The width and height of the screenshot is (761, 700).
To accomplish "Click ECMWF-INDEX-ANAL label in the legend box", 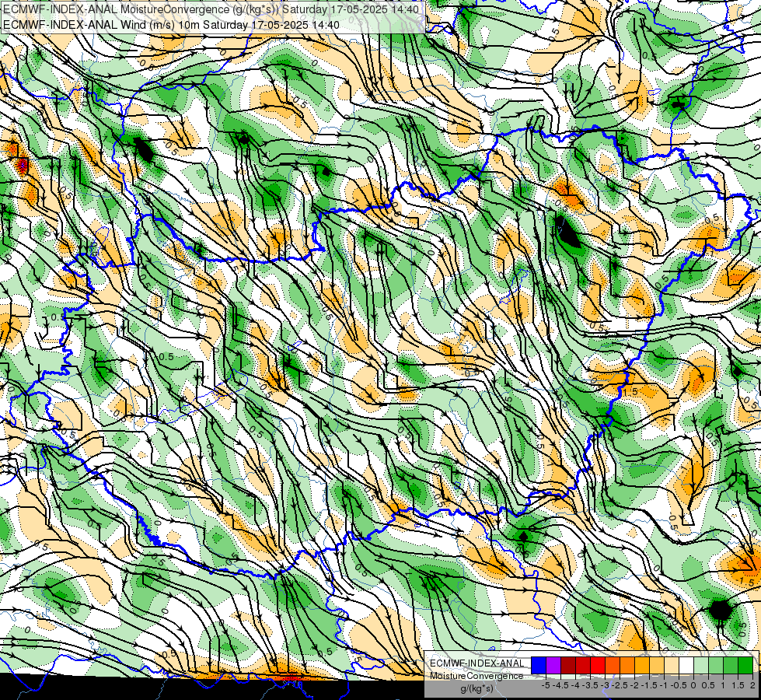I will coord(477,663).
